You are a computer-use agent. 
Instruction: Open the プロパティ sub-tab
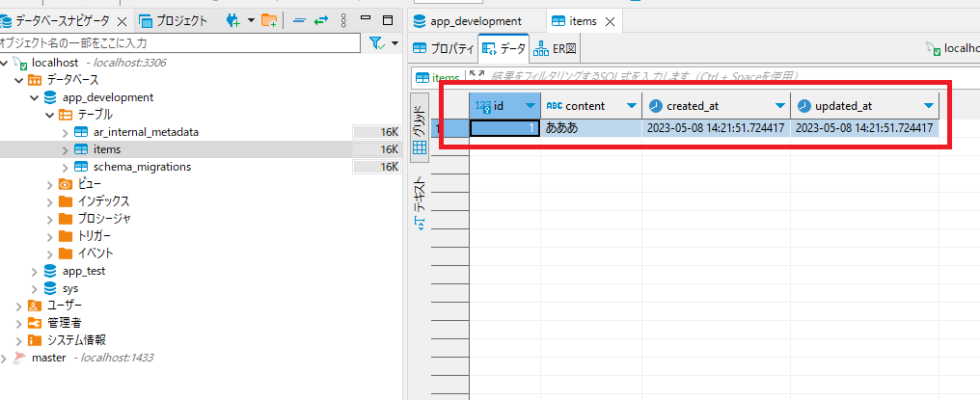443,48
